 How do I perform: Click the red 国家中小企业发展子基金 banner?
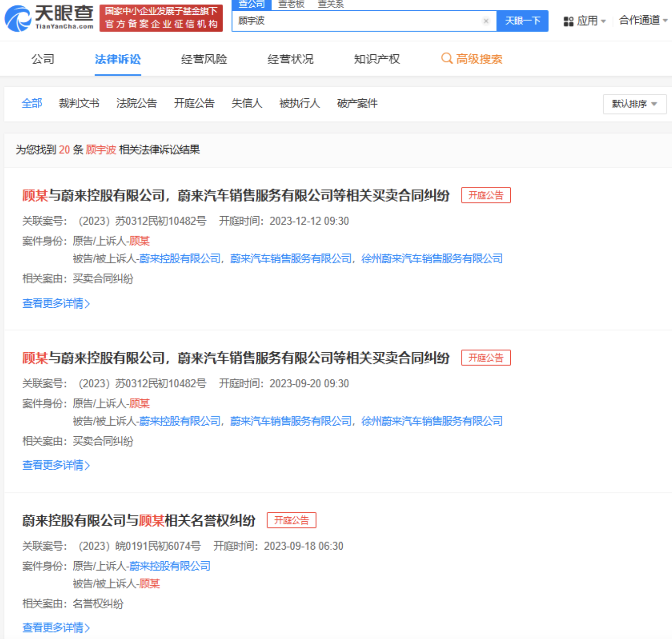pos(161,18)
